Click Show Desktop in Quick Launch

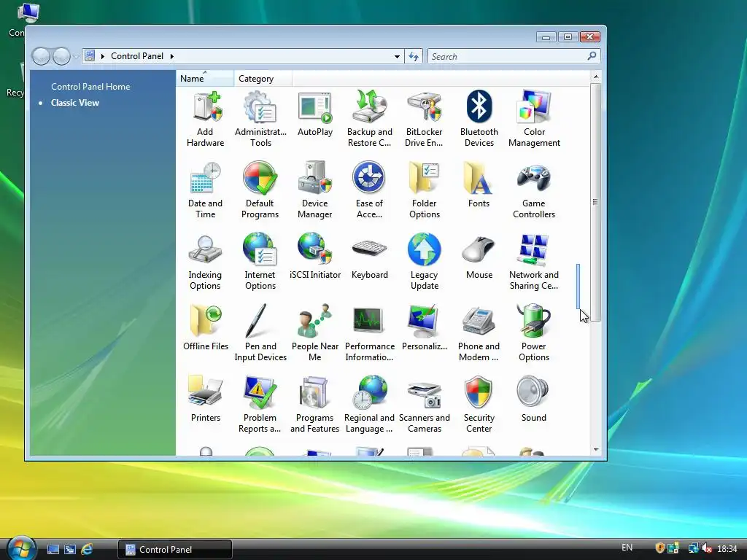(53, 550)
